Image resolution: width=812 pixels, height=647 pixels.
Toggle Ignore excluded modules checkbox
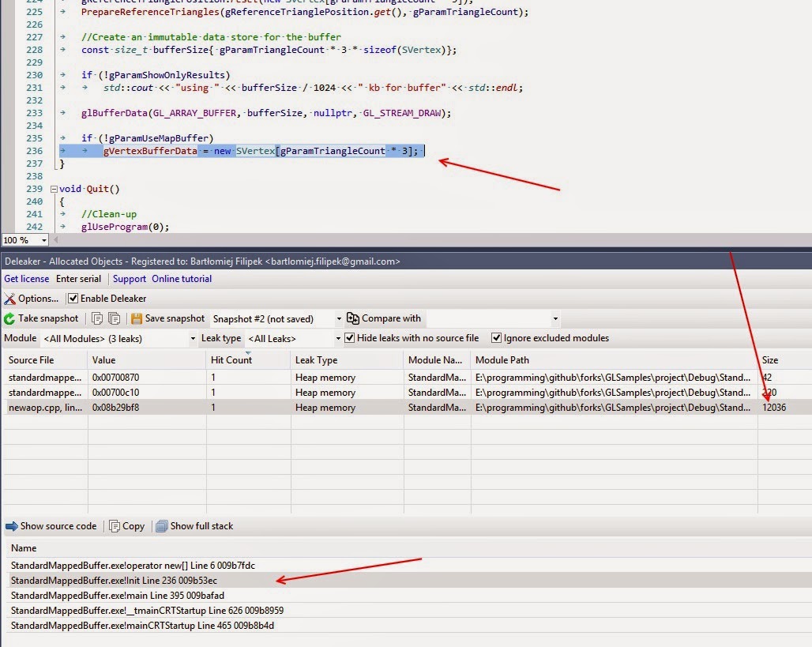tap(496, 338)
